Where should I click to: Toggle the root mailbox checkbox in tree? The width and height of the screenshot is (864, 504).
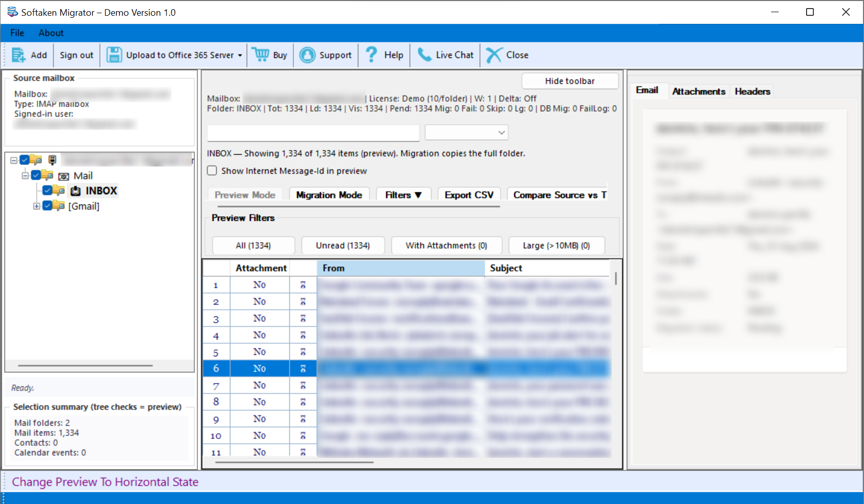(24, 160)
